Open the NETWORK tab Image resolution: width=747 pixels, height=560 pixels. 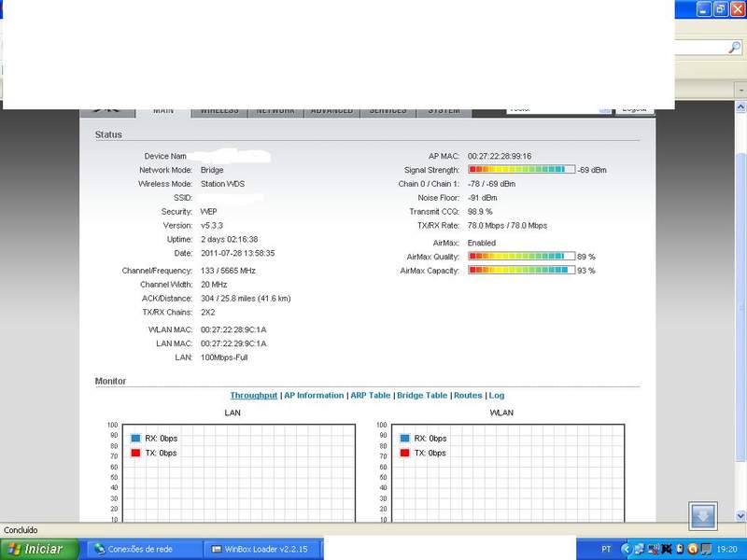pos(275,112)
